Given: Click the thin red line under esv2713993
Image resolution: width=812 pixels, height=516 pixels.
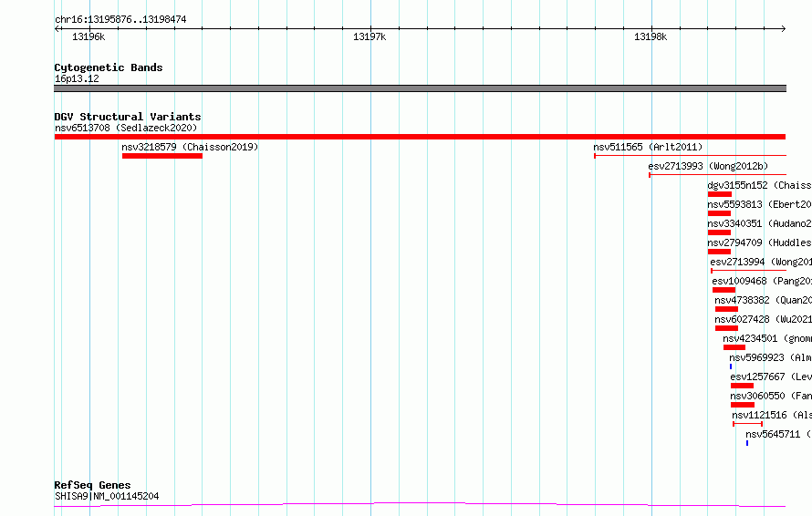Looking at the screenshot, I should point(718,175).
